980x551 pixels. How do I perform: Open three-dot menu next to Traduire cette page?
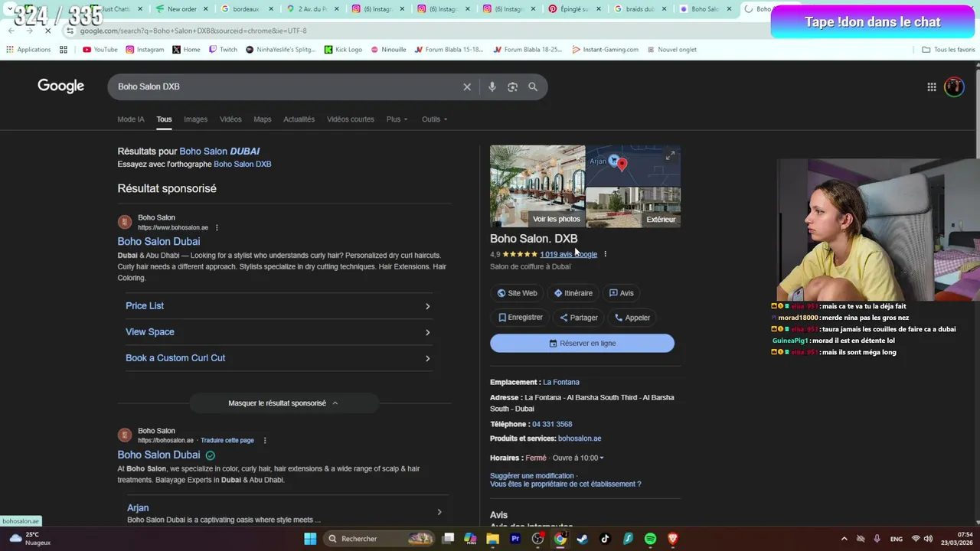[265, 440]
